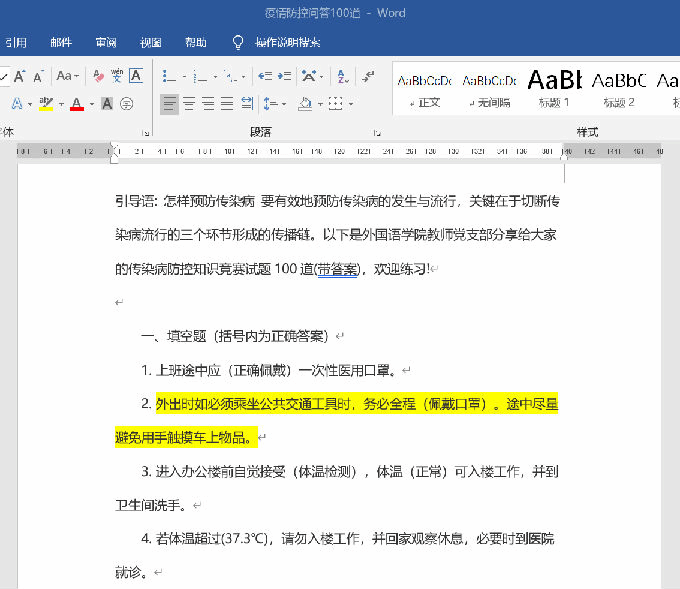Viewport: 680px width, 589px height.
Task: Toggle center paragraph alignment
Action: pos(189,103)
